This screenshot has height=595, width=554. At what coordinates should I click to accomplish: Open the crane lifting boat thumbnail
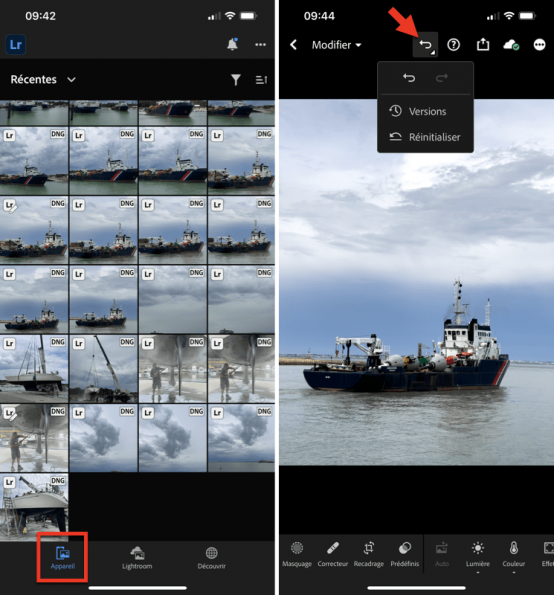[x=104, y=369]
